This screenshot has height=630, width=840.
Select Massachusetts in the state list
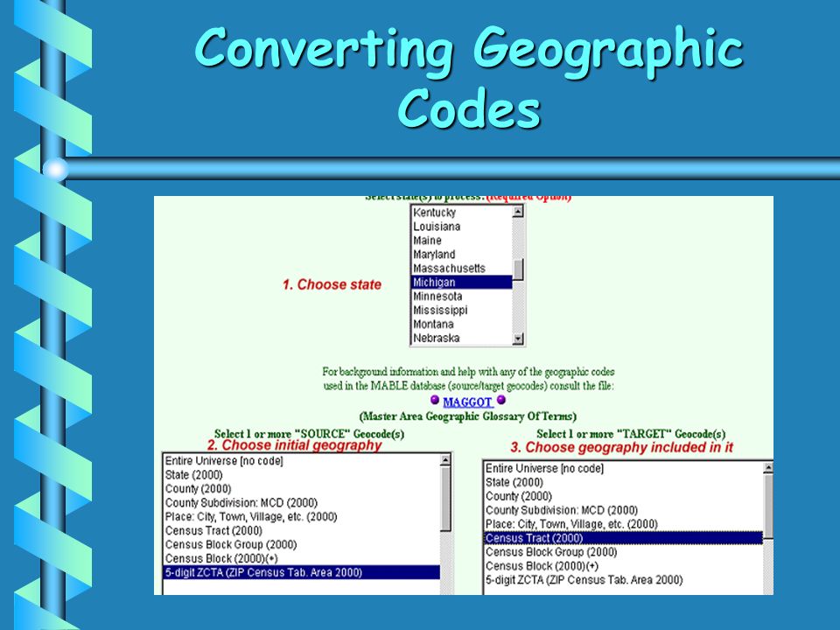[x=462, y=269]
